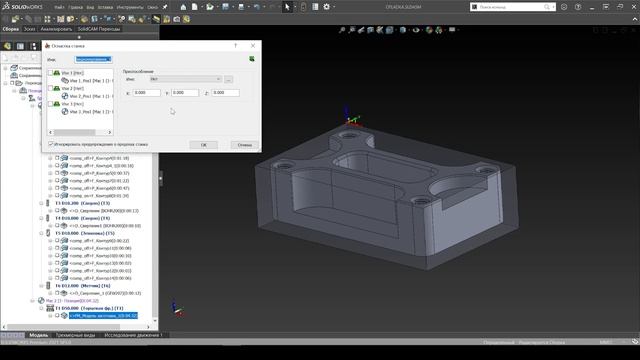Toggle checkbox of D_Сверление operation under T3
The height and width of the screenshot is (360, 640).
(57, 211)
